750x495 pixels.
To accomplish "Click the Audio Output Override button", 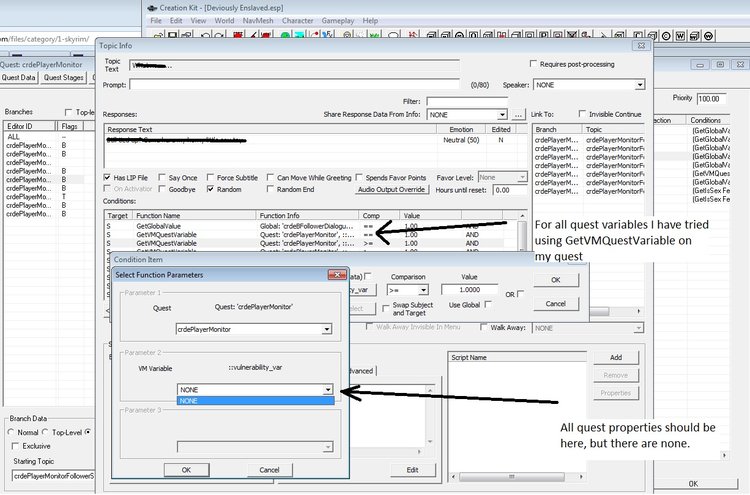I will [391, 189].
